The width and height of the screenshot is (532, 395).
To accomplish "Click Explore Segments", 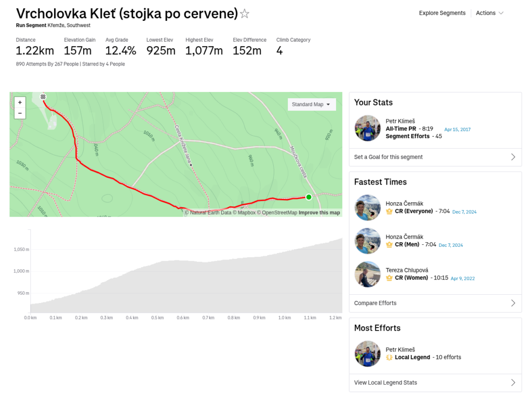I will click(x=442, y=13).
